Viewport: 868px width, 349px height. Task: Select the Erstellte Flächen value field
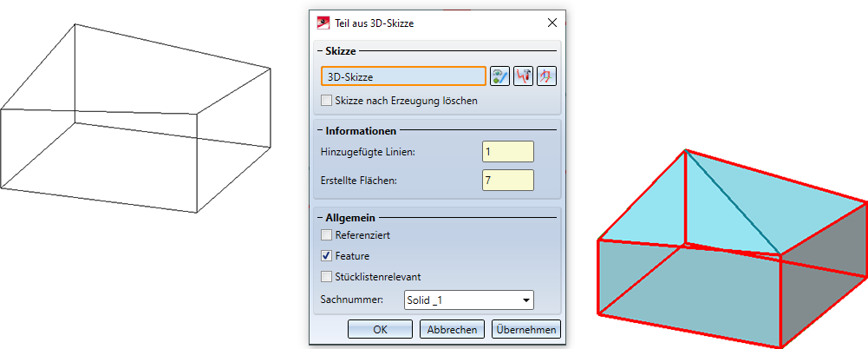508,181
